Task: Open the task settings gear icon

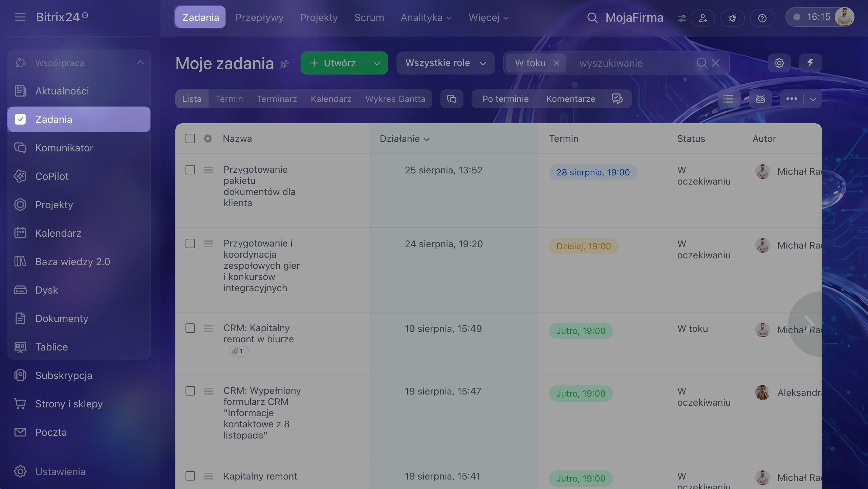Action: pos(779,63)
